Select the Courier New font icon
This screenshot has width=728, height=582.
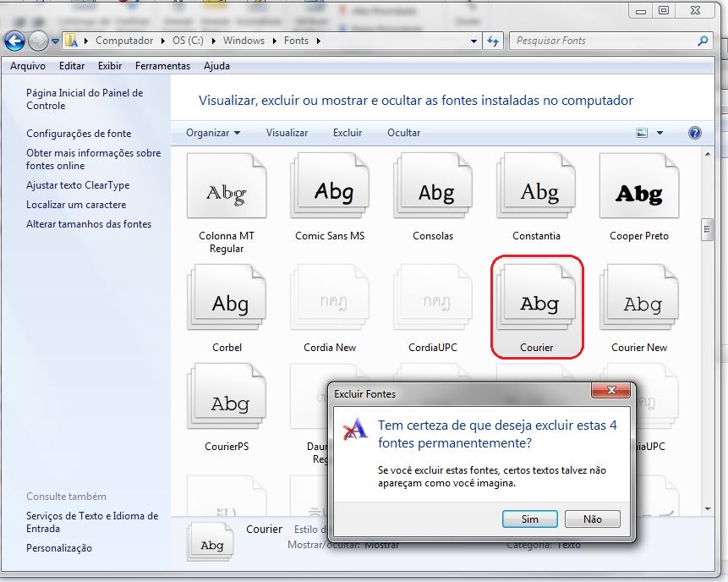coord(638,304)
